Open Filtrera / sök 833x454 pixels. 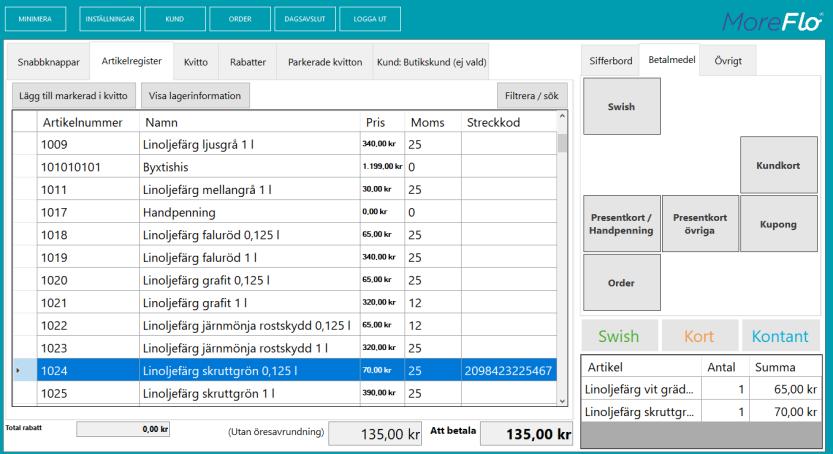[532, 96]
